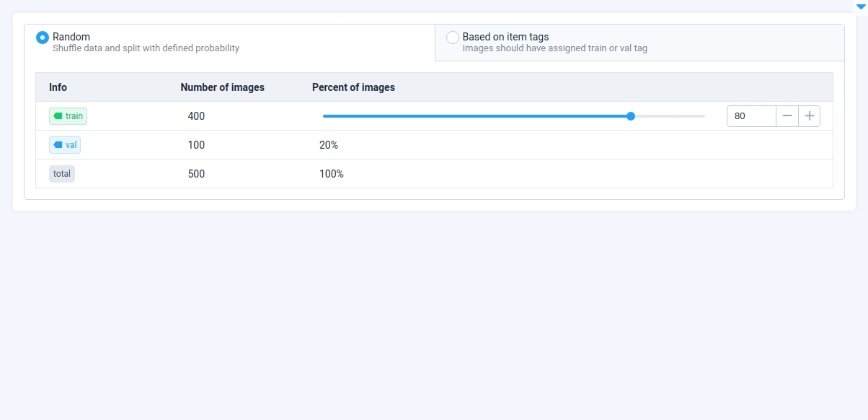
Task: Decrease train percent with minus icon
Action: 787,115
